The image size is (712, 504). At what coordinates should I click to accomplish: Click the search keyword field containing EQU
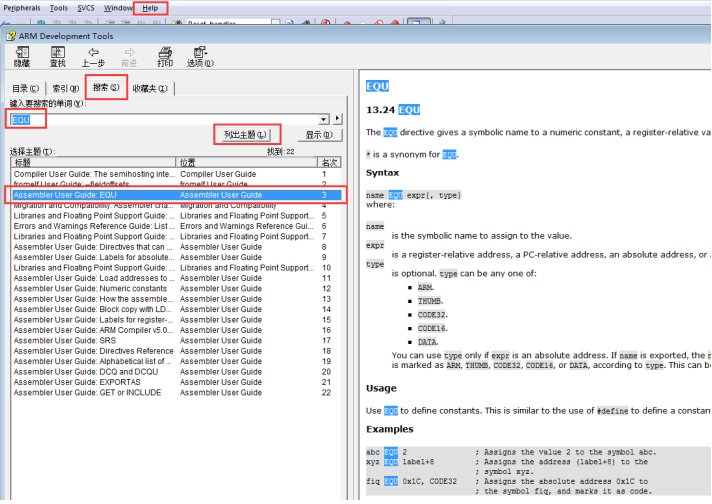165,119
